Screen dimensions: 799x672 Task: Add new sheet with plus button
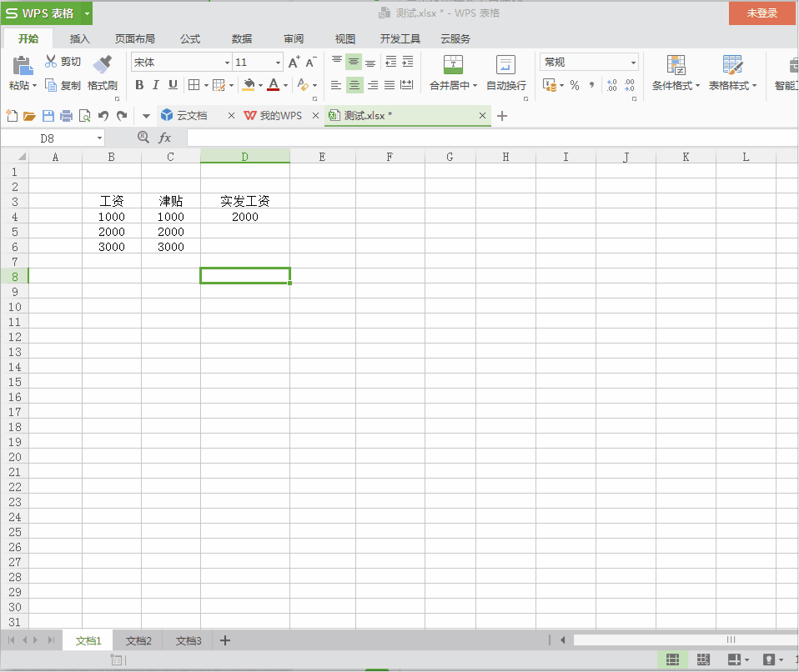coord(225,640)
